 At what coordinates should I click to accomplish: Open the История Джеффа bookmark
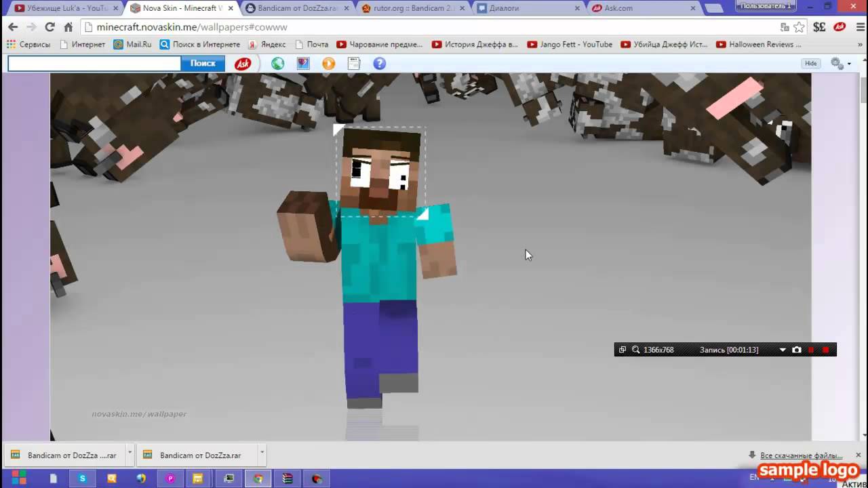(475, 44)
